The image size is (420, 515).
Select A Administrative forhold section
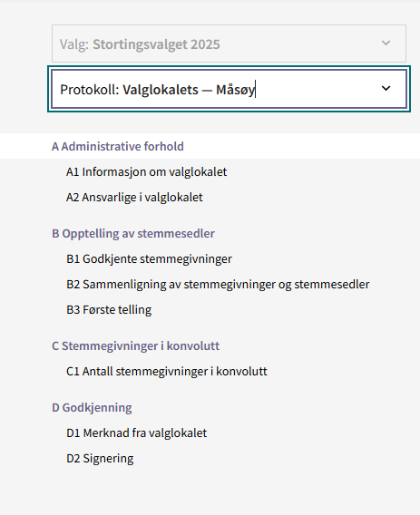(x=118, y=146)
